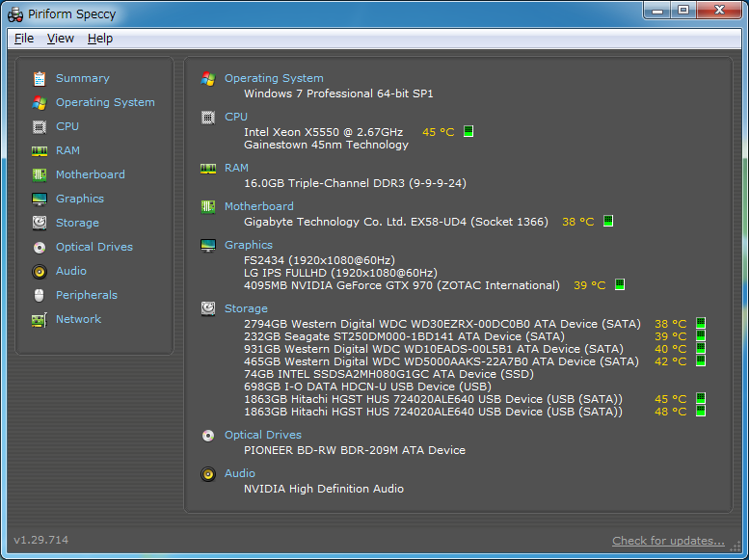Click the Peripherals mouse icon in the sidebar
Screen dimensions: 749x560
(x=40, y=295)
